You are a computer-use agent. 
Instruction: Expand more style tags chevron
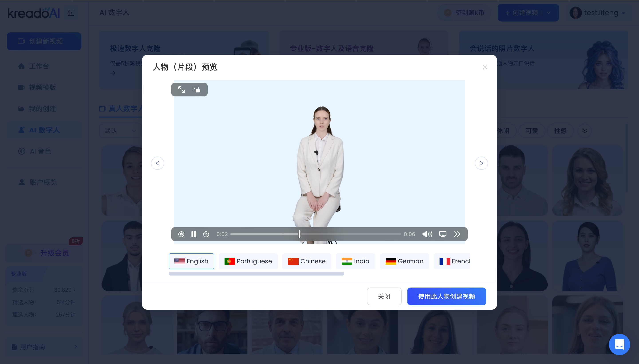[x=584, y=131]
